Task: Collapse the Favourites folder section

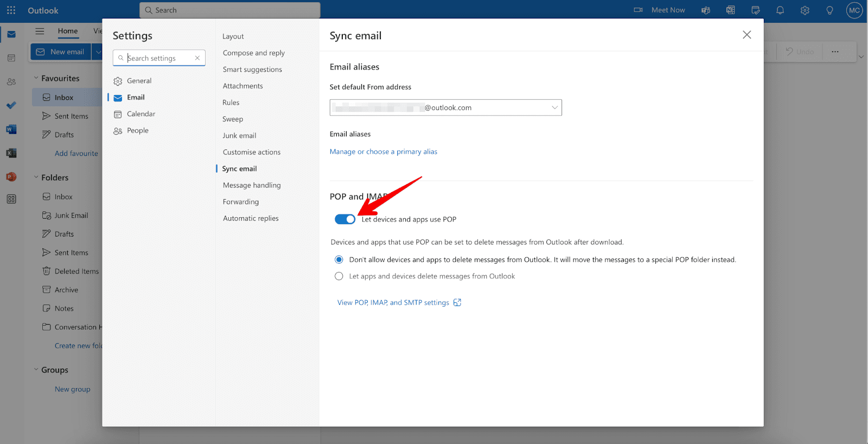Action: point(36,78)
